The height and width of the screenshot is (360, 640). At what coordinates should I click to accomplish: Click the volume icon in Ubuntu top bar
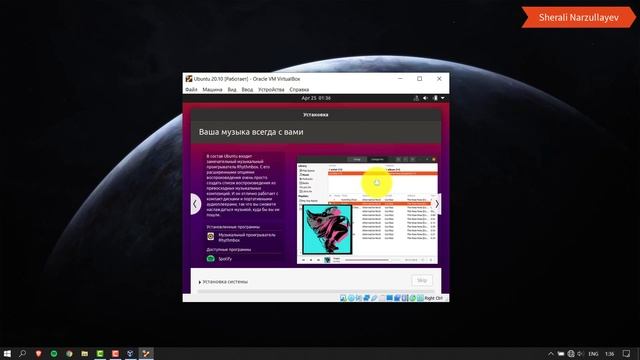point(426,98)
